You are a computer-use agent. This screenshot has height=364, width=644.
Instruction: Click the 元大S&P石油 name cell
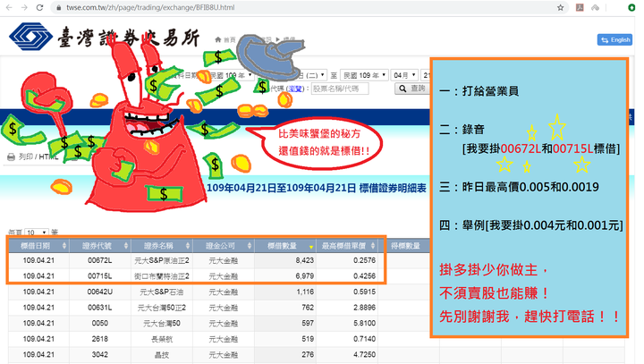pos(162,292)
